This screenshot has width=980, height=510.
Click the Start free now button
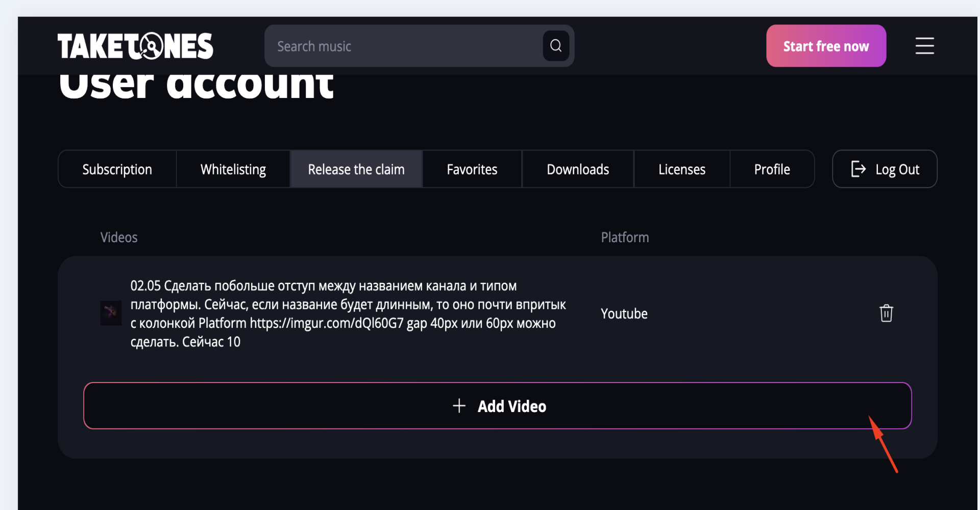click(x=825, y=46)
